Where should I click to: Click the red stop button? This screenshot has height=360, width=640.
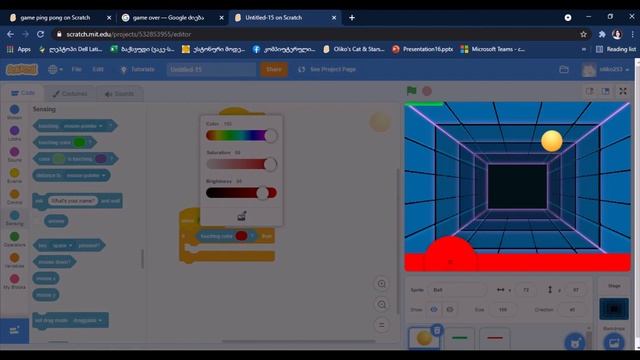point(427,91)
